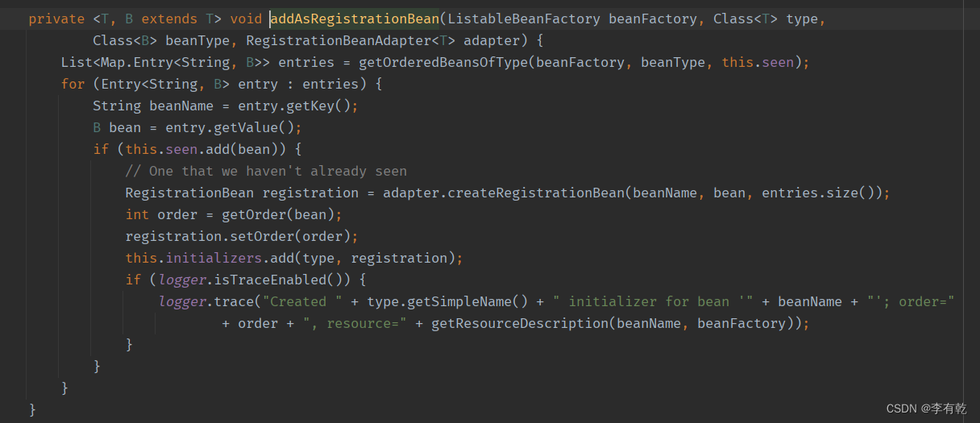
Task: Click the addAsRegistrationBean method name
Action: tap(355, 19)
